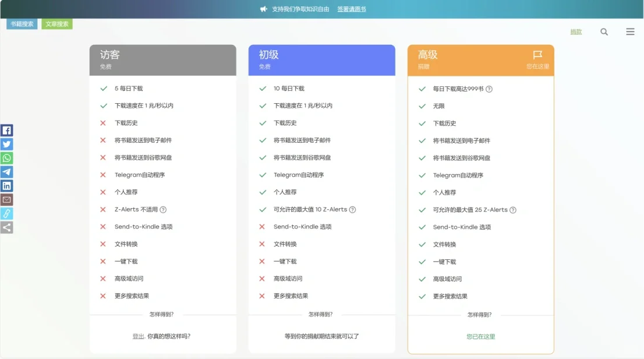Click '个人推荐' in 初级 card

(285, 192)
